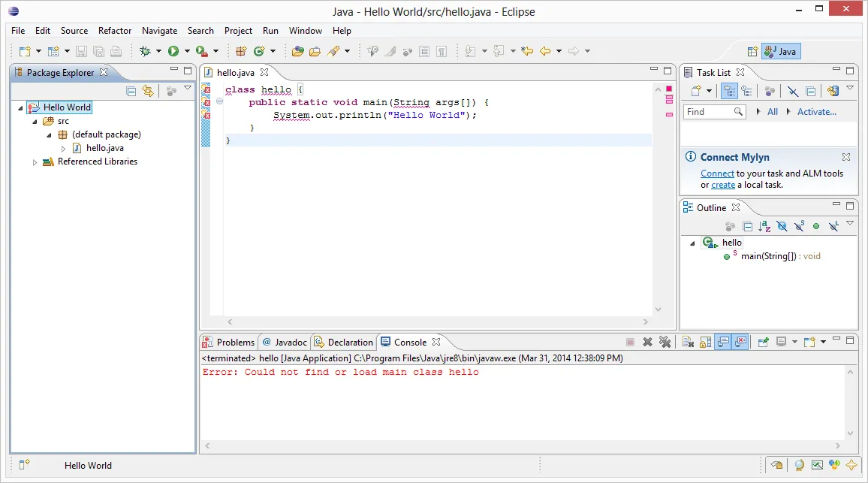868x483 pixels.
Task: Click Collapse All in Package Explorer
Action: 131,91
